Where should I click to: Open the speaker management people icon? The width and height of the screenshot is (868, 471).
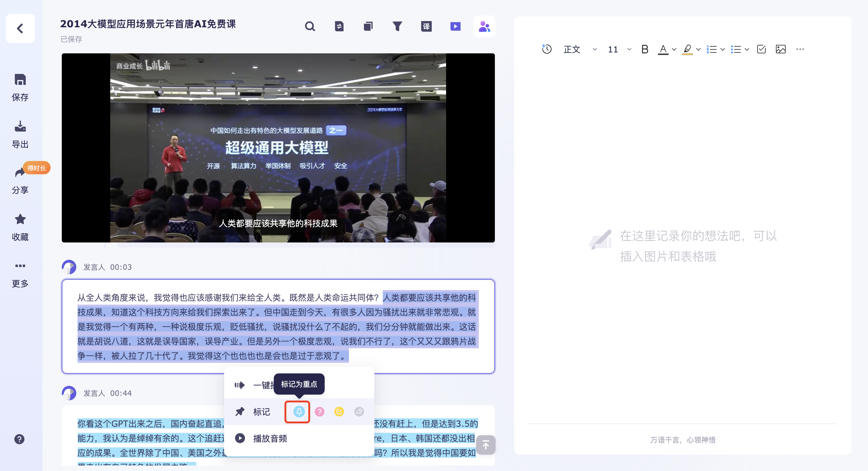point(484,26)
